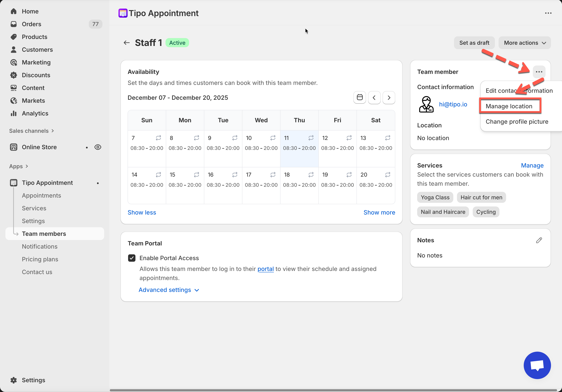
Task: Open hi@tipo.io email link
Action: (453, 104)
